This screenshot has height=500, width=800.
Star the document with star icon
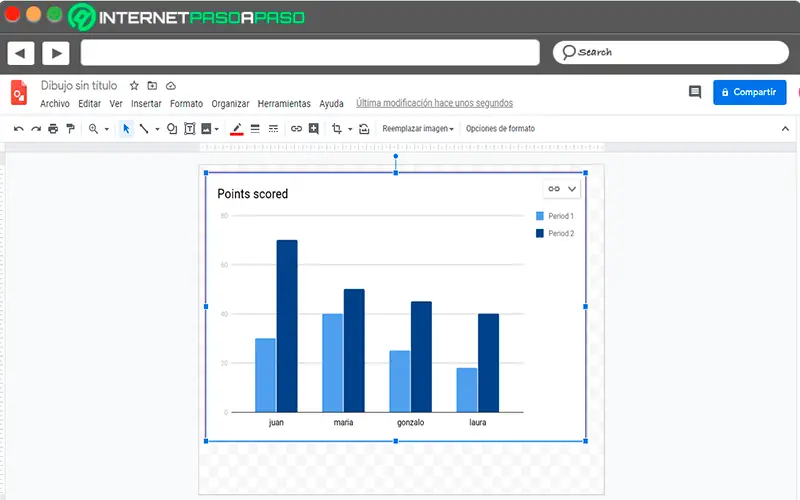[134, 86]
